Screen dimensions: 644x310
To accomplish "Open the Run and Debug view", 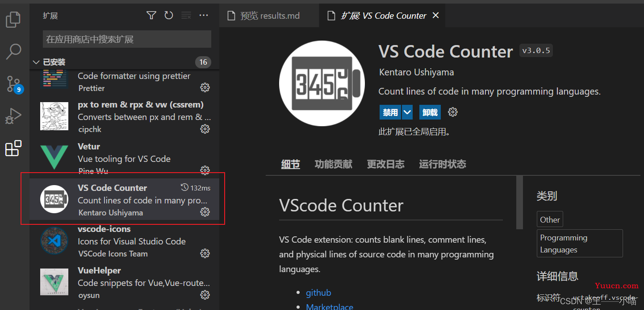I will [x=13, y=116].
